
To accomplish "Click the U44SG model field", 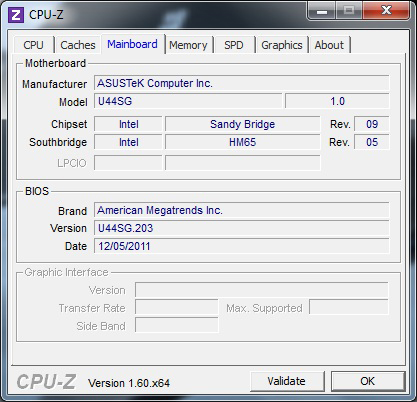I will pyautogui.click(x=188, y=101).
